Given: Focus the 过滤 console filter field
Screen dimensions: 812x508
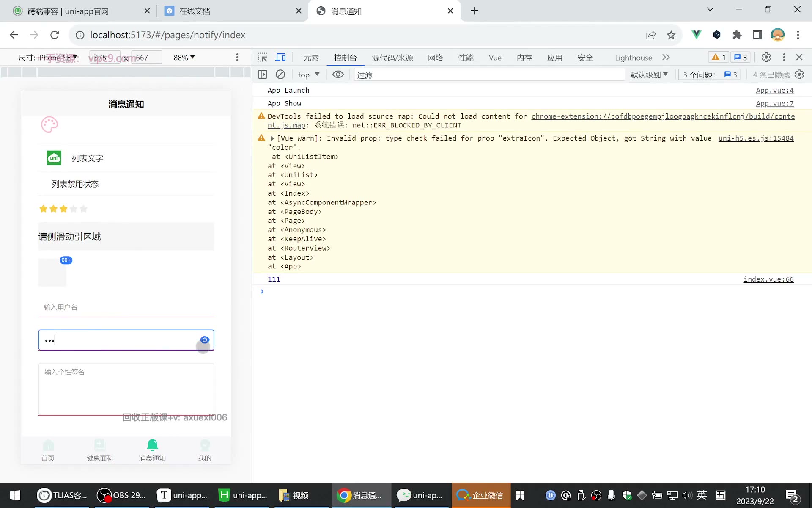Looking at the screenshot, I should [x=489, y=75].
